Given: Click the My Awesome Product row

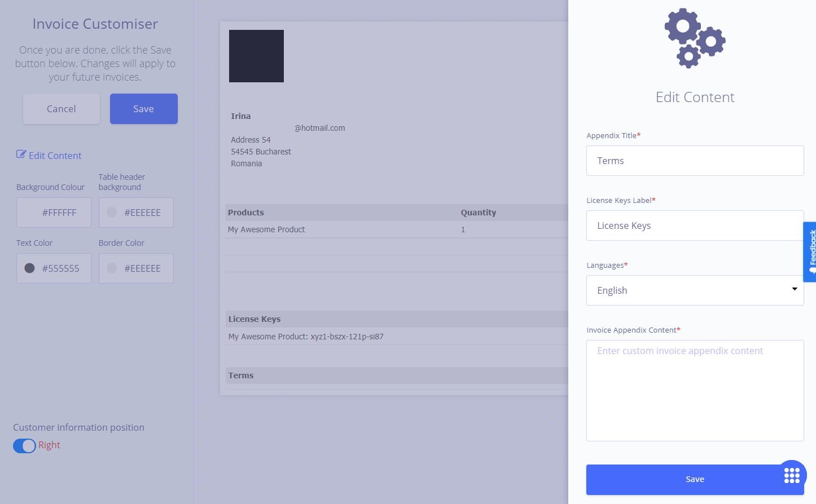Looking at the screenshot, I should 396,229.
